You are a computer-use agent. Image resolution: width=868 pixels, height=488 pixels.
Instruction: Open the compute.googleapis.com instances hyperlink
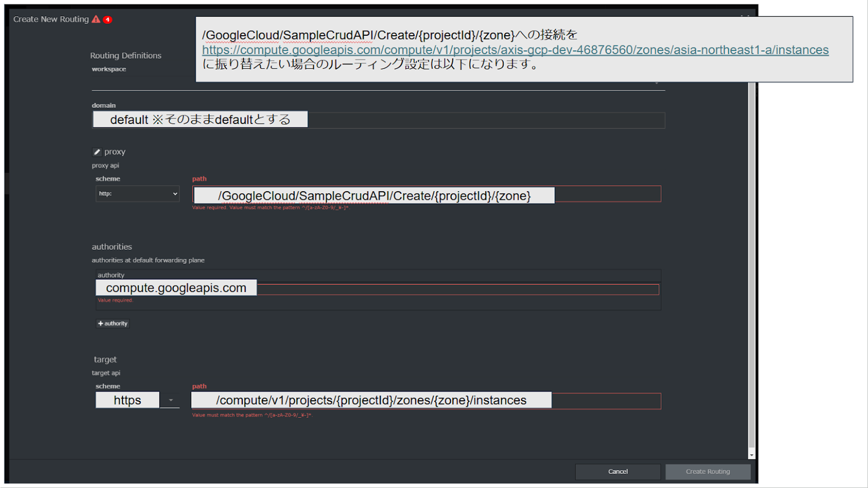515,50
